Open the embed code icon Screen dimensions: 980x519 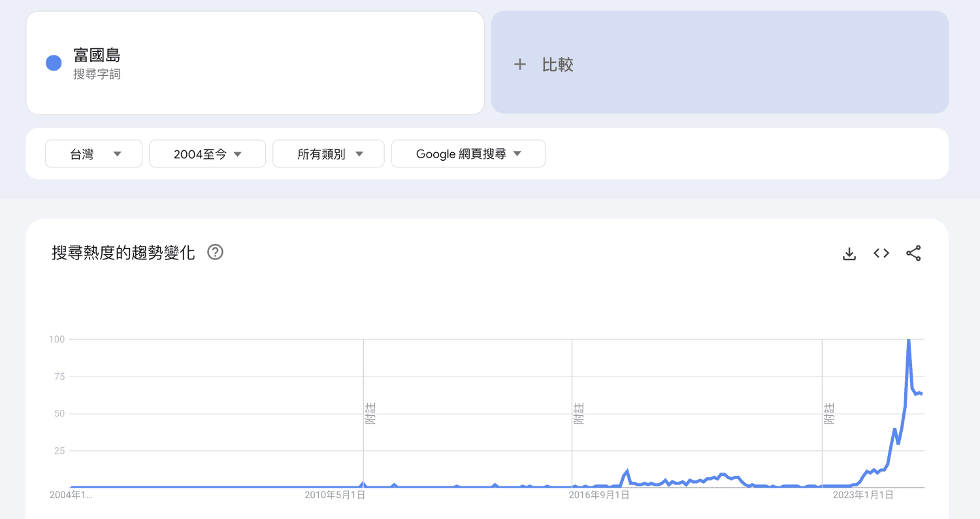(x=881, y=254)
